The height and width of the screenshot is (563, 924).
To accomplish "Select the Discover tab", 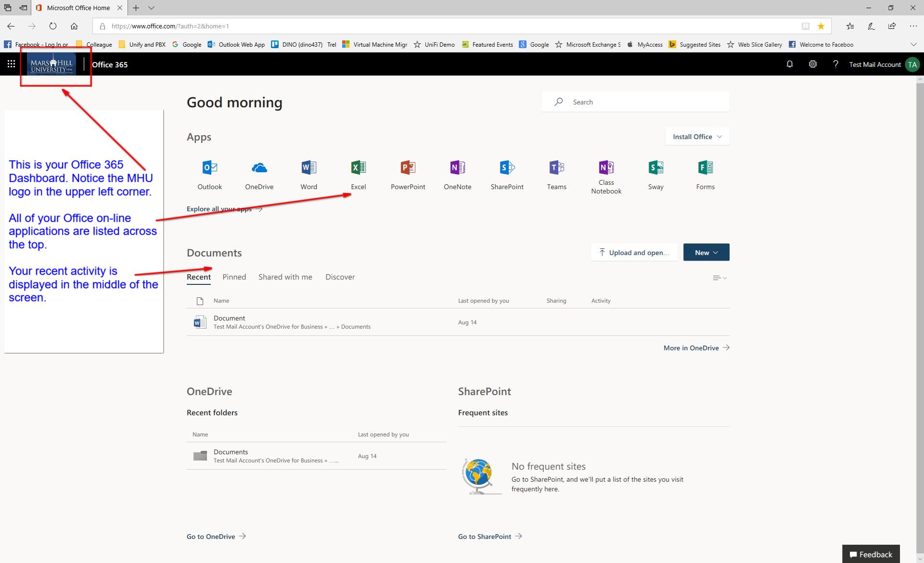I will coord(340,277).
